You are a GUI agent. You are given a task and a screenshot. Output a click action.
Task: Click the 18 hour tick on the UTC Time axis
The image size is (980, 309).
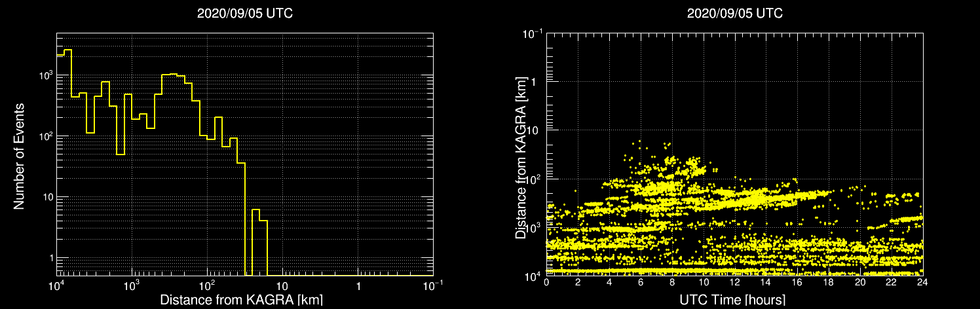829,283
